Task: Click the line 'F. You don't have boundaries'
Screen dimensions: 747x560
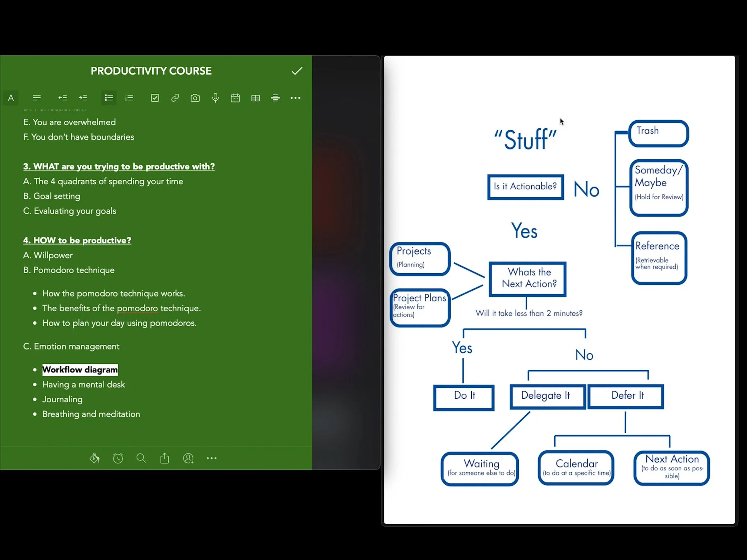Action: tap(78, 137)
